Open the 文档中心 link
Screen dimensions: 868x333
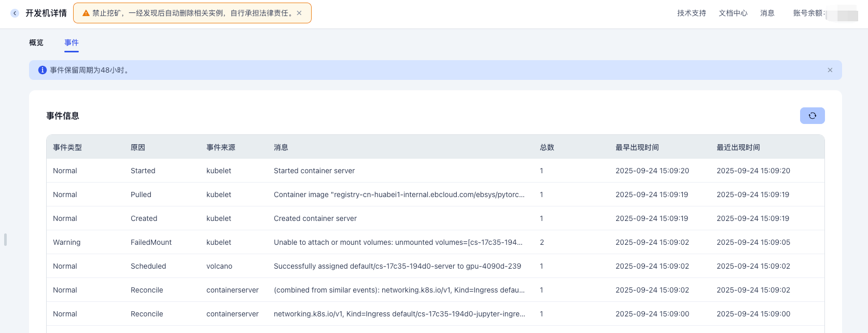click(733, 13)
